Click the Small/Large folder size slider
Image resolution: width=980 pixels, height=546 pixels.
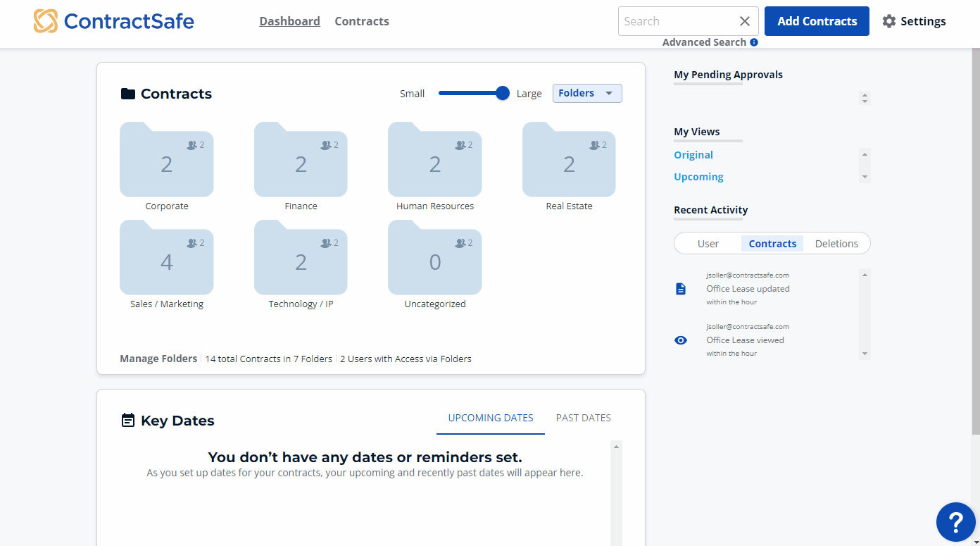pyautogui.click(x=470, y=93)
